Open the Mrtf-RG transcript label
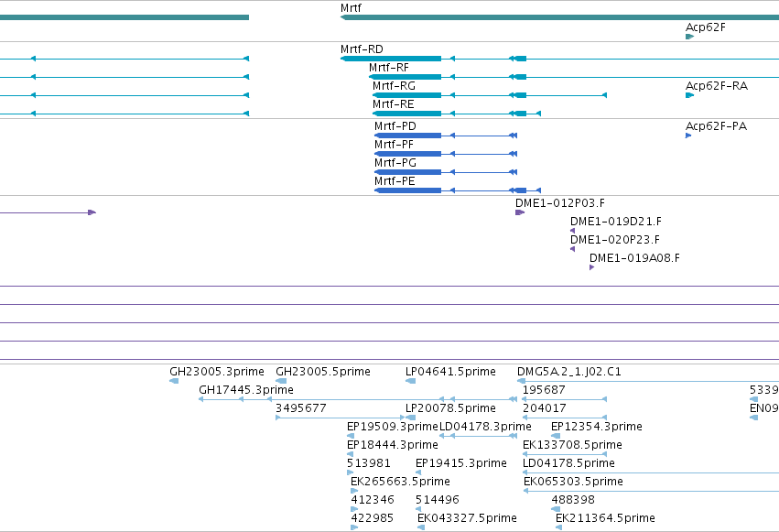The height and width of the screenshot is (532, 779). [394, 86]
